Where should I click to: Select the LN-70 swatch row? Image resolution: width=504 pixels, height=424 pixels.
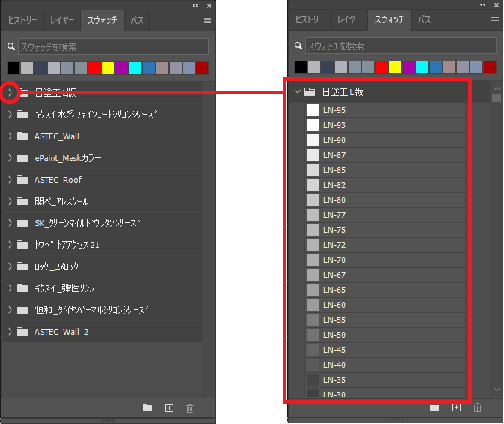[x=385, y=260]
